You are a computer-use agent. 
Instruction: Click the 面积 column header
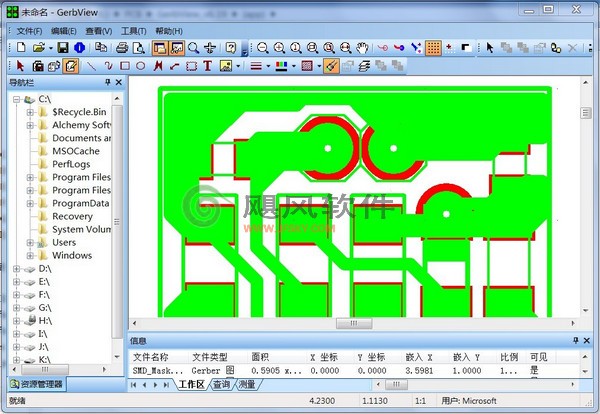coord(260,357)
